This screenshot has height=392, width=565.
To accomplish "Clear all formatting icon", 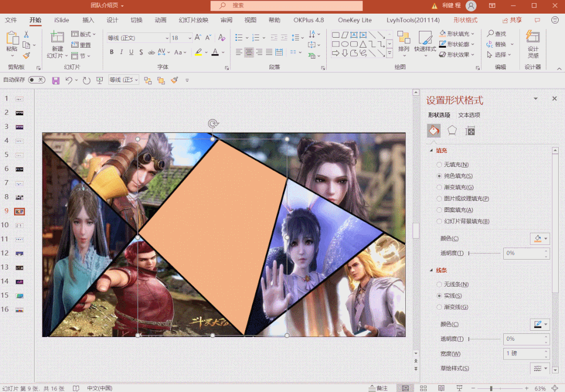I will [221, 38].
